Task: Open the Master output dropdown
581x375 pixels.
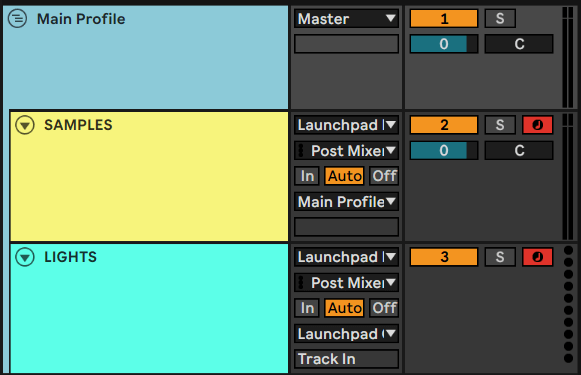Action: (x=346, y=19)
